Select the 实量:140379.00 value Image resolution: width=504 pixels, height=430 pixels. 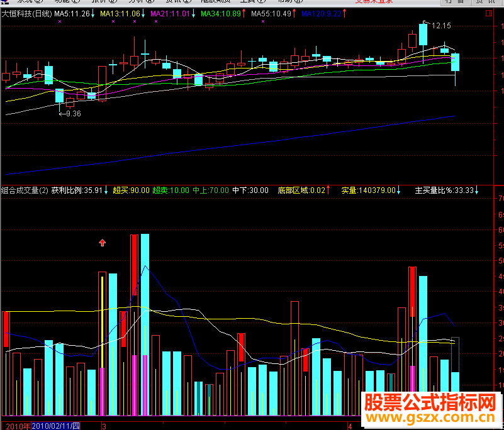pos(368,190)
